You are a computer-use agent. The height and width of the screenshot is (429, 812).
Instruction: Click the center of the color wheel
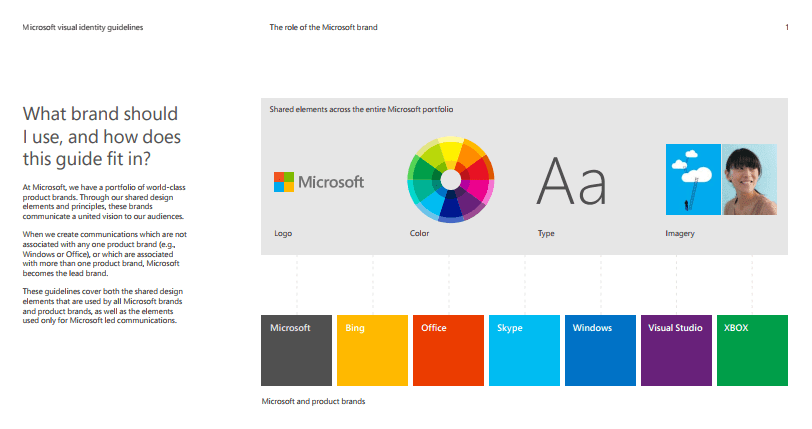click(x=451, y=180)
